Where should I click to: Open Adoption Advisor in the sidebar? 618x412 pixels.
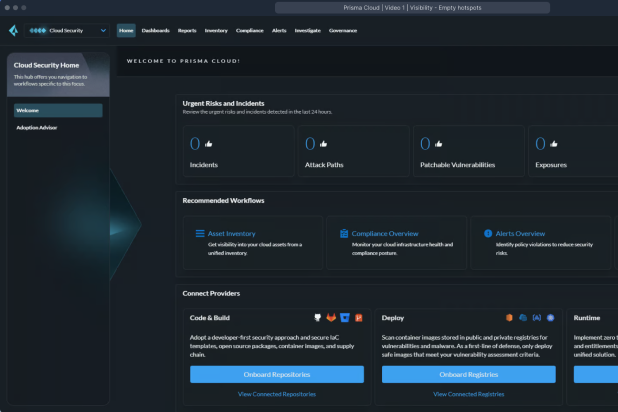pyautogui.click(x=37, y=128)
